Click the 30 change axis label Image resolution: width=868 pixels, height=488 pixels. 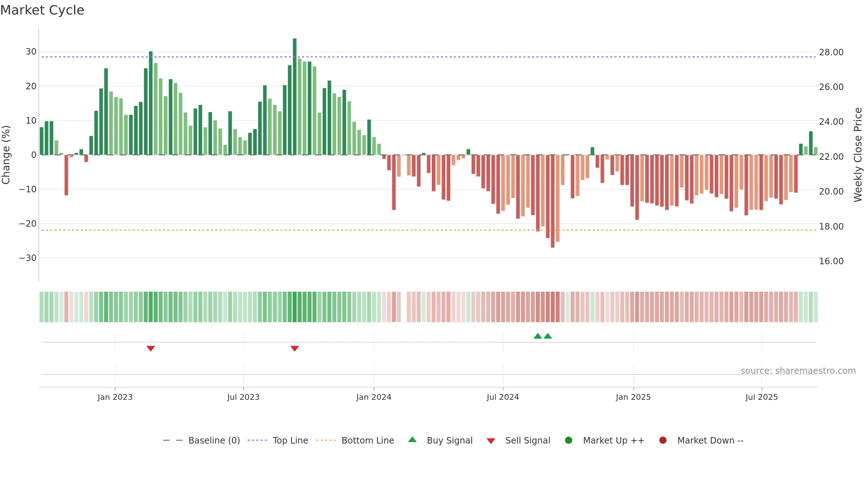click(x=31, y=52)
